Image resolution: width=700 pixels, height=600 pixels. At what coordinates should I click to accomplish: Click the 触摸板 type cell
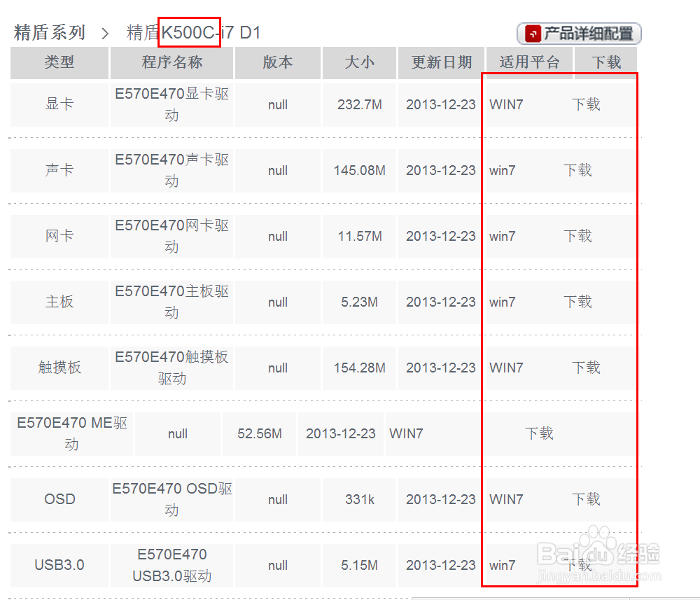pyautogui.click(x=59, y=368)
